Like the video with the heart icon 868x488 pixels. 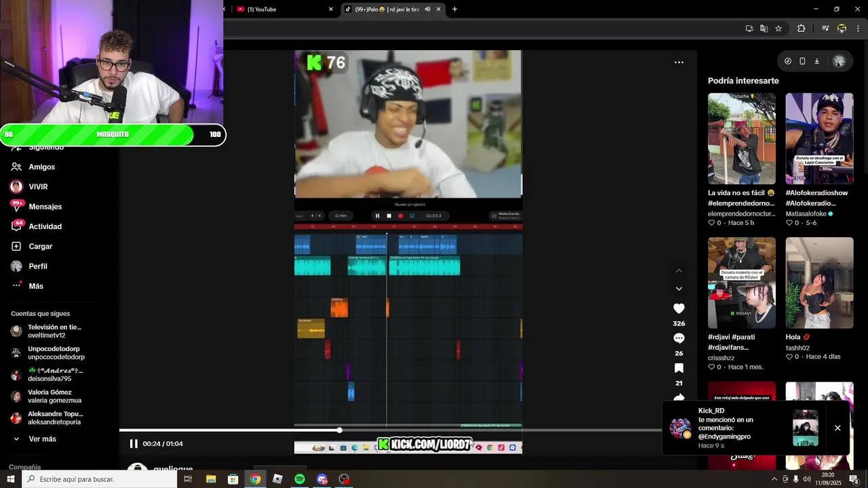(x=679, y=308)
